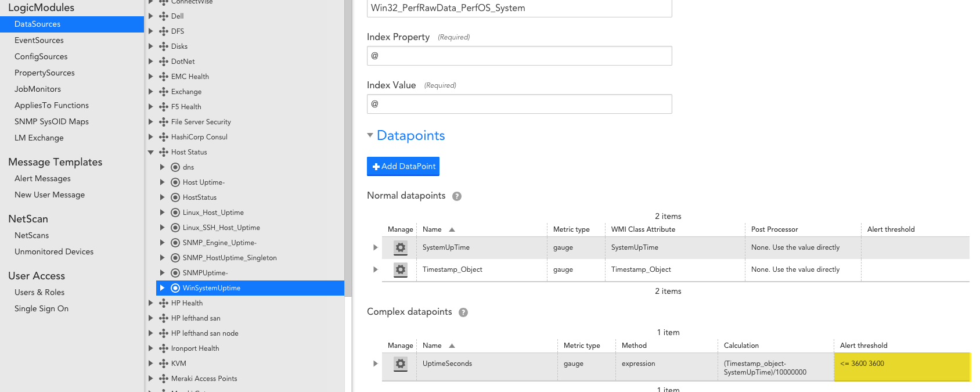980x392 pixels.
Task: Click the Add DataPoint button
Action: [x=403, y=166]
